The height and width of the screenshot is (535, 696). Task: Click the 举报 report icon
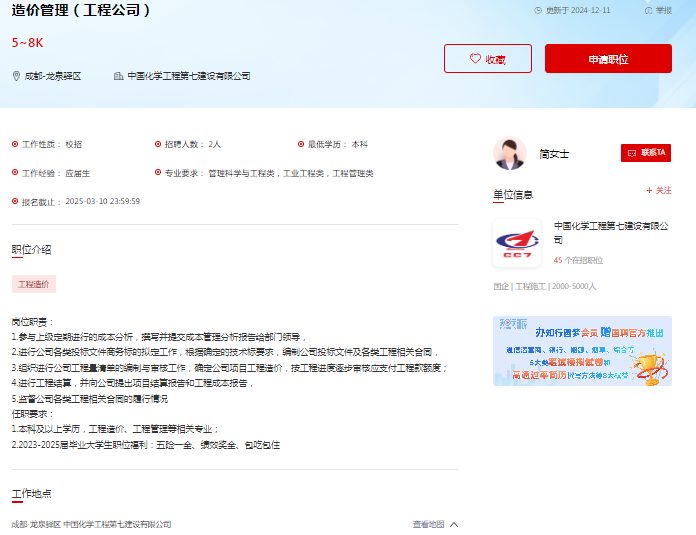tap(648, 10)
